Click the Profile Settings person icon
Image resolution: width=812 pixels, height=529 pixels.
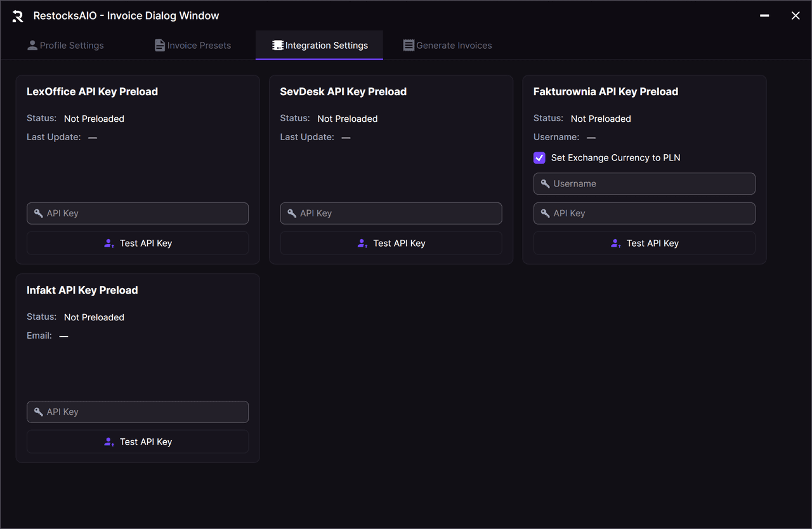coord(32,46)
